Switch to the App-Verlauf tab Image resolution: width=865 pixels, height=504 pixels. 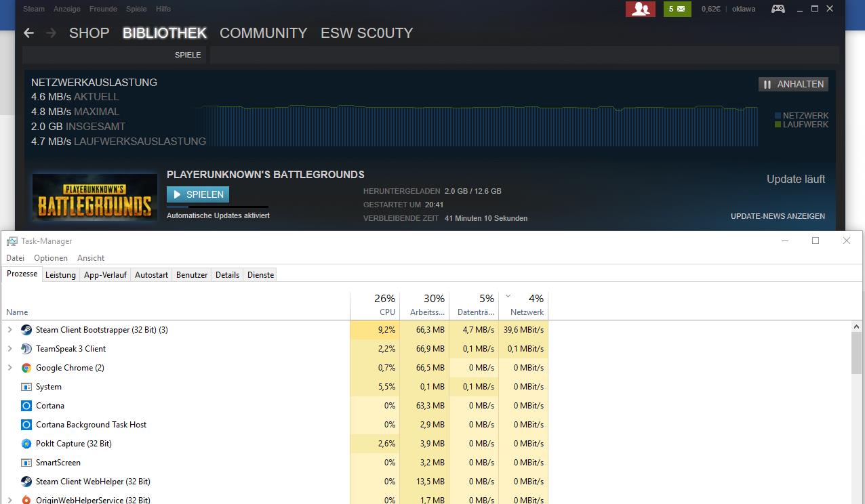coord(105,274)
